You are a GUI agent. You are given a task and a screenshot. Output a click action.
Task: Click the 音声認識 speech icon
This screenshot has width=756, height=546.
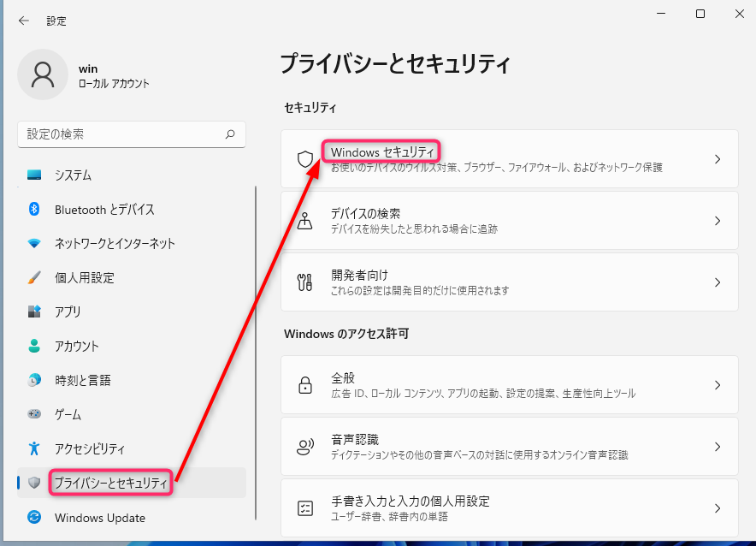[305, 447]
